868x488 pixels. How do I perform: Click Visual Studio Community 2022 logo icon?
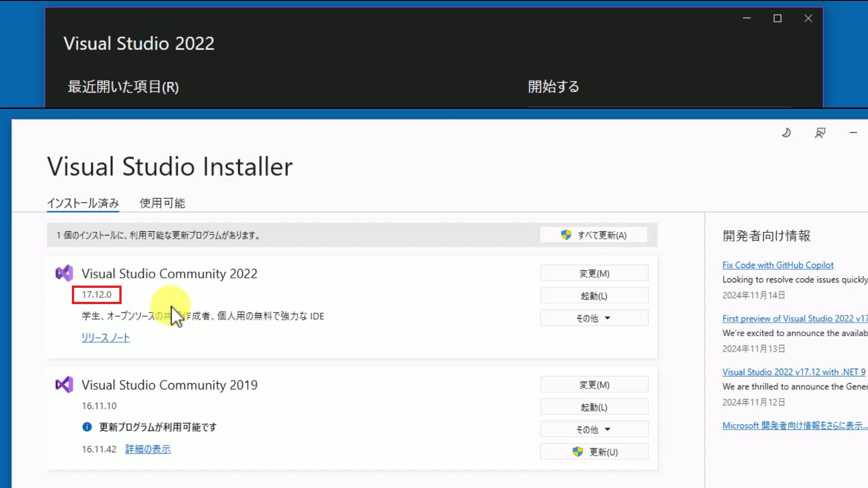(64, 273)
